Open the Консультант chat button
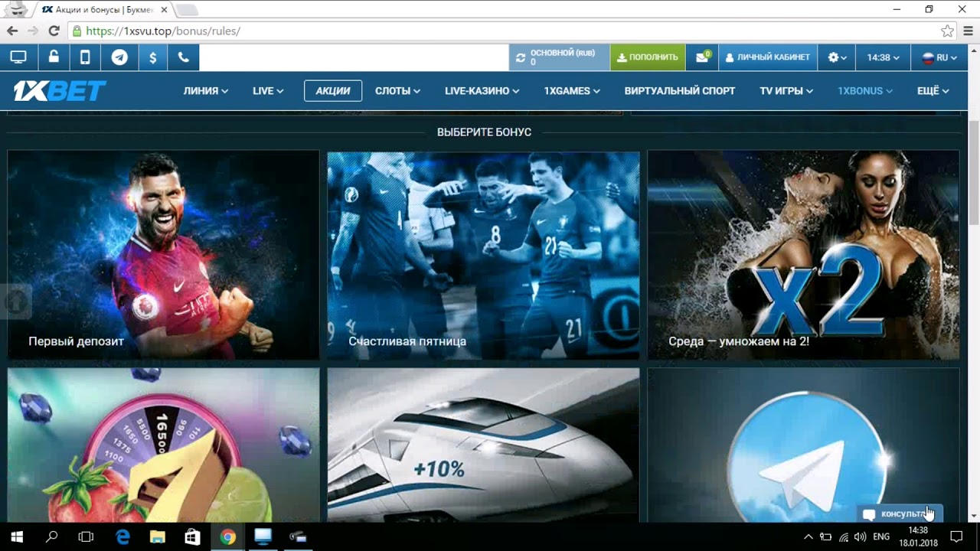980x551 pixels. [x=900, y=514]
